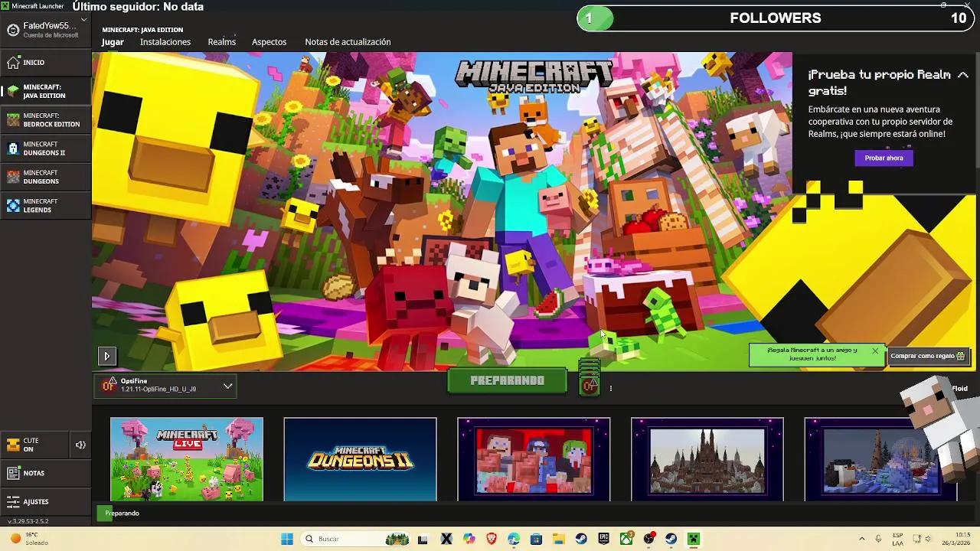Open Xbox app from taskbar
This screenshot has height=551, width=980.
(x=626, y=540)
